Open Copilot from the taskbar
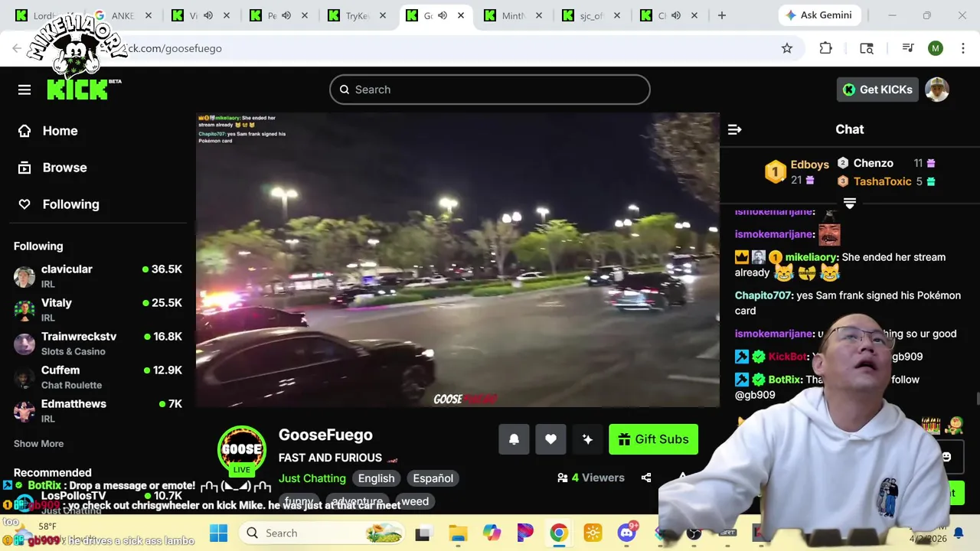Viewport: 980px width, 551px height. click(492, 533)
